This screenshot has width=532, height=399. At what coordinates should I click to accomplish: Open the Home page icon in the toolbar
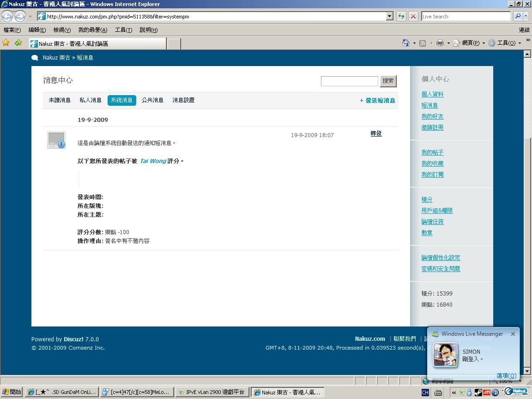[406, 43]
